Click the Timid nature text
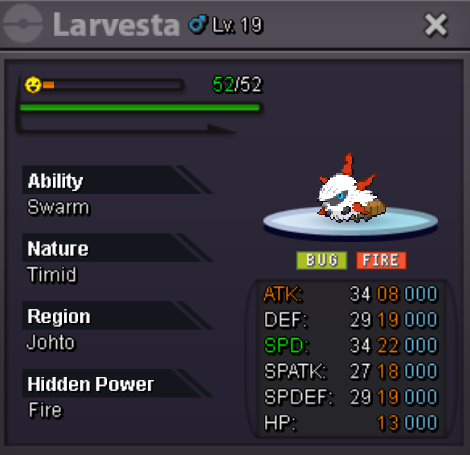Viewport: 470px width, 455px height. click(52, 275)
